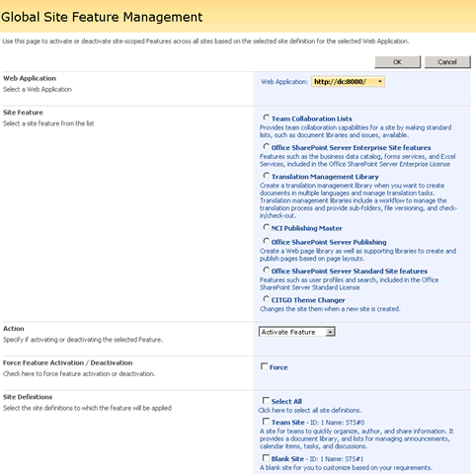Screen dimensions: 476x474
Task: Click 'Specify if activating or deactivating' description
Action: [83, 340]
